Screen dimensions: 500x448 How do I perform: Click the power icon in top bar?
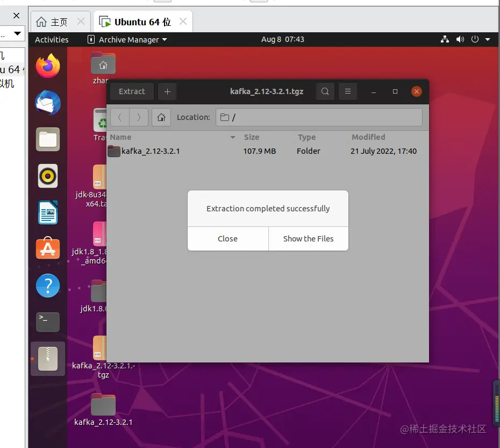(475, 39)
